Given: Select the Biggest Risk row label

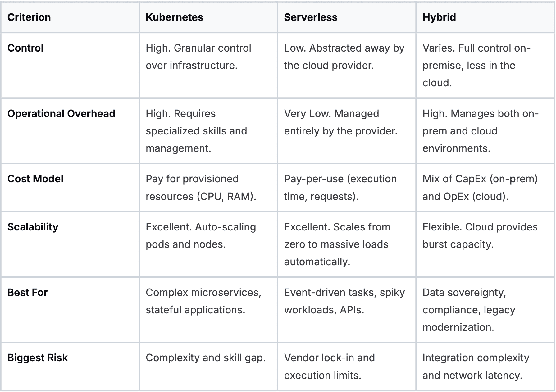Looking at the screenshot, I should coord(38,358).
